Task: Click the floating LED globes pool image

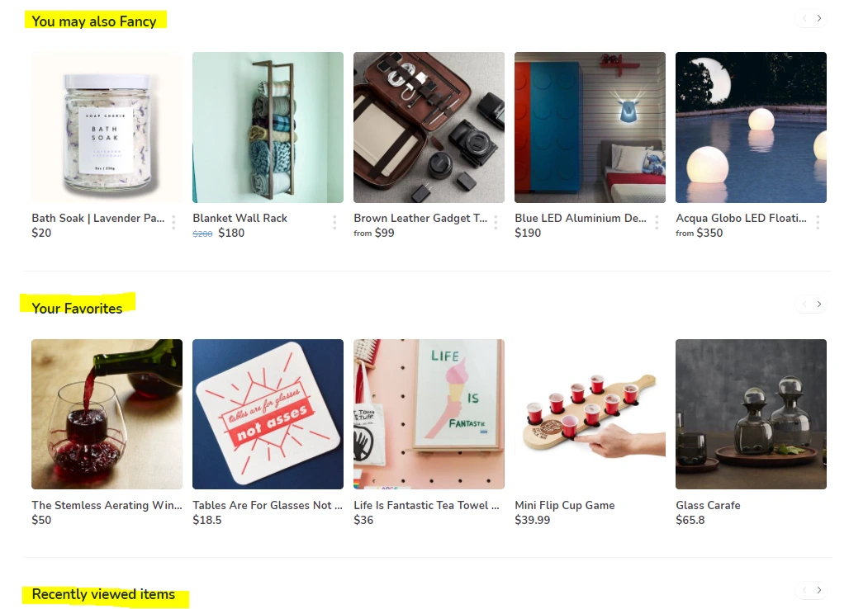Action: click(752, 127)
